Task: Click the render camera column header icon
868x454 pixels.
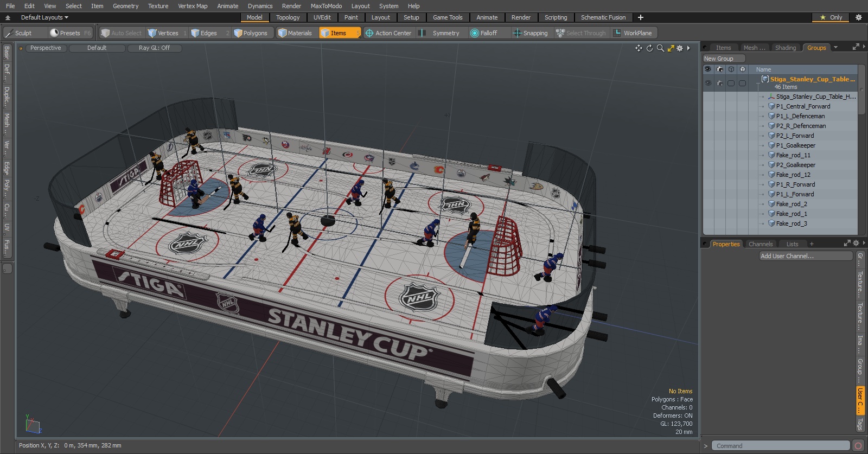Action: (x=720, y=69)
